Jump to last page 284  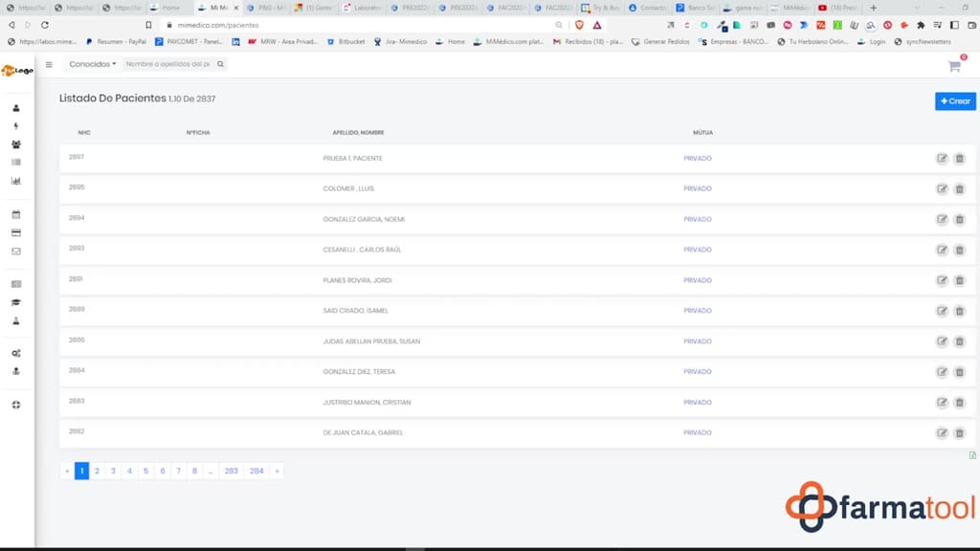pyautogui.click(x=256, y=471)
